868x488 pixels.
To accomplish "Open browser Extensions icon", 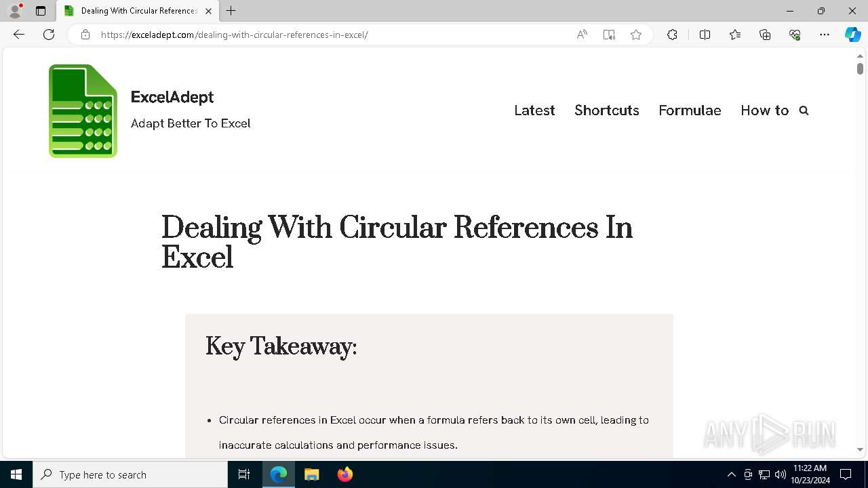I will [672, 35].
